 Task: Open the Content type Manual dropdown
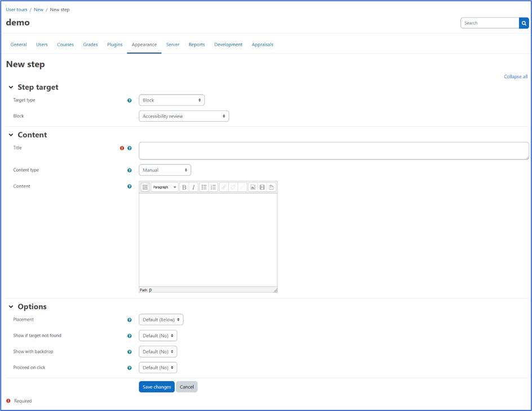coord(165,170)
